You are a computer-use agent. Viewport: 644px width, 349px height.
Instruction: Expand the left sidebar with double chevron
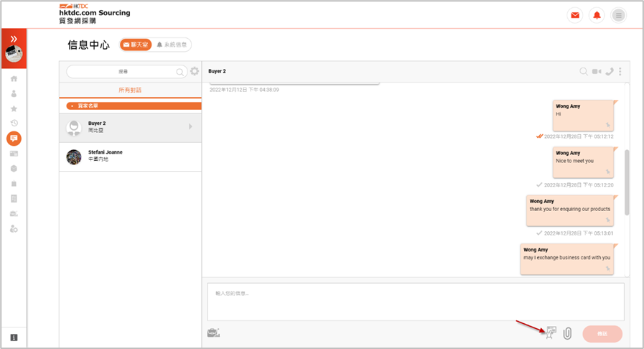(14, 39)
